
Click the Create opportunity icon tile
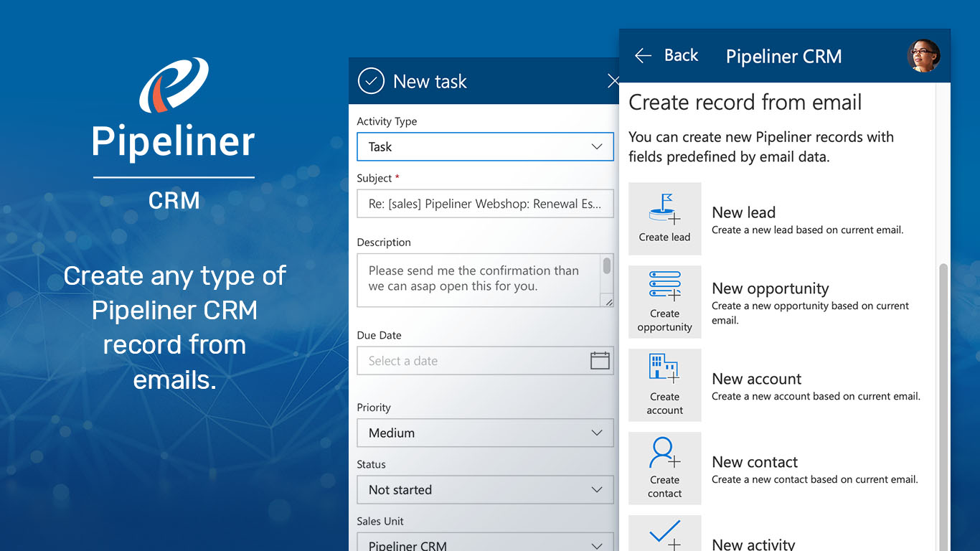(665, 302)
